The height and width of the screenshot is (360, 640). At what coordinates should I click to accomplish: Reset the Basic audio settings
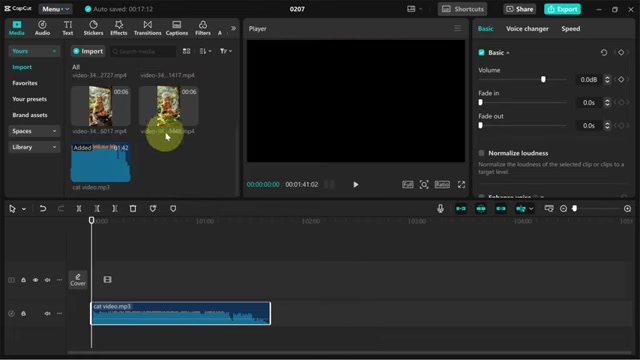point(604,52)
